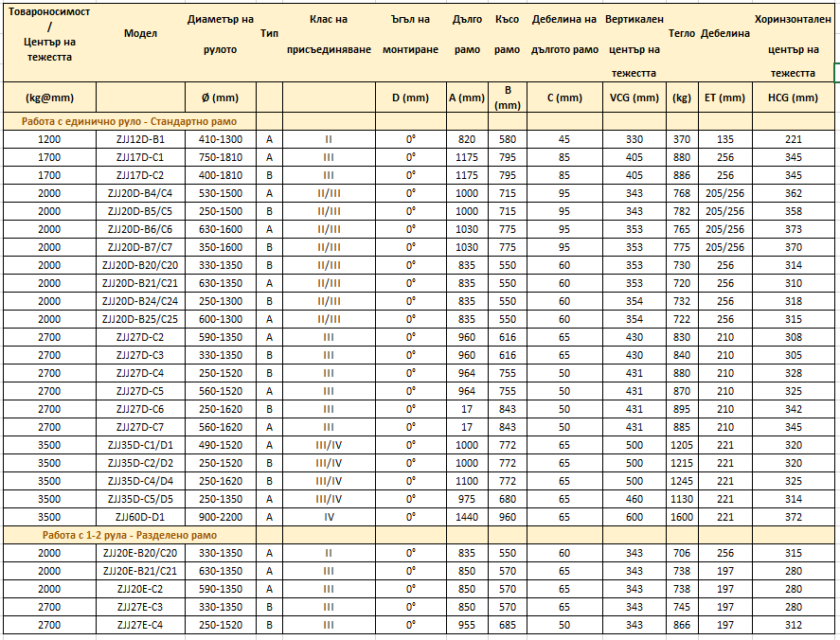This screenshot has width=840, height=640.
Task: Click the ZJJ20E-C2 model cell
Action: (x=140, y=589)
